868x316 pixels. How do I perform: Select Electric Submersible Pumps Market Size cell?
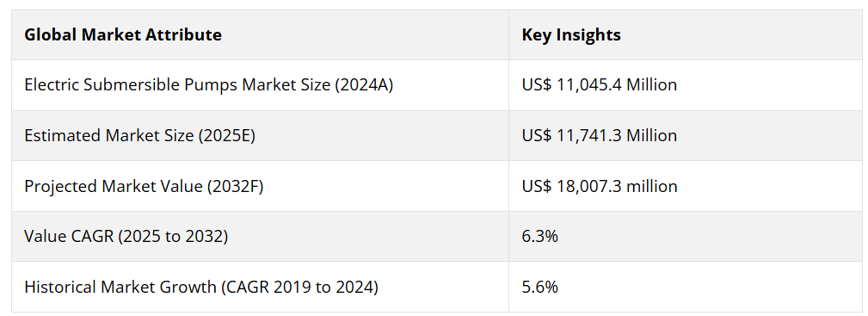pyautogui.click(x=260, y=85)
